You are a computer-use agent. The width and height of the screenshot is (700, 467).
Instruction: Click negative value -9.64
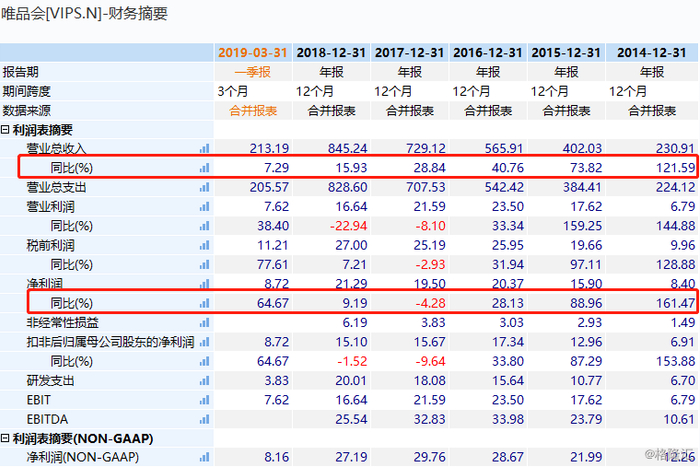[430, 361]
